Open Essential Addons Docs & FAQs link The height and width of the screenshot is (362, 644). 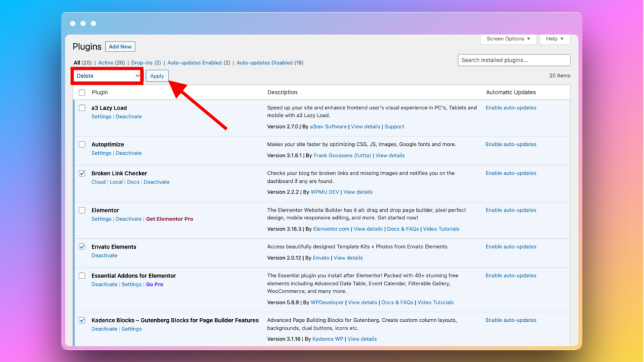pyautogui.click(x=397, y=302)
